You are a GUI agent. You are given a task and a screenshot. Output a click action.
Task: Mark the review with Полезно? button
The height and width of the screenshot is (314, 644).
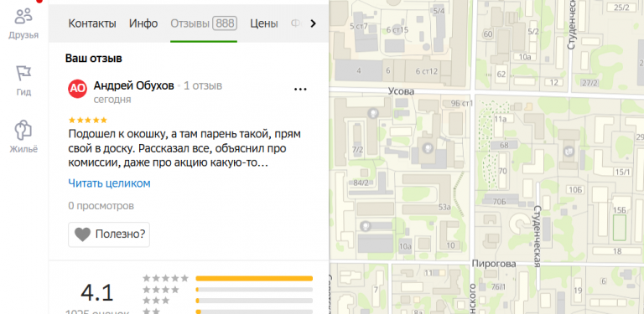[109, 234]
